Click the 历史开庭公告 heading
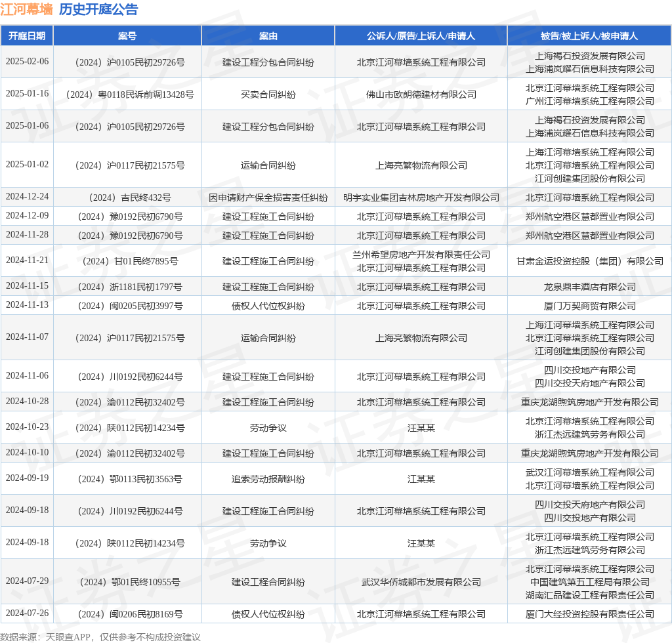Screen dimensions: 672x643 [98, 9]
